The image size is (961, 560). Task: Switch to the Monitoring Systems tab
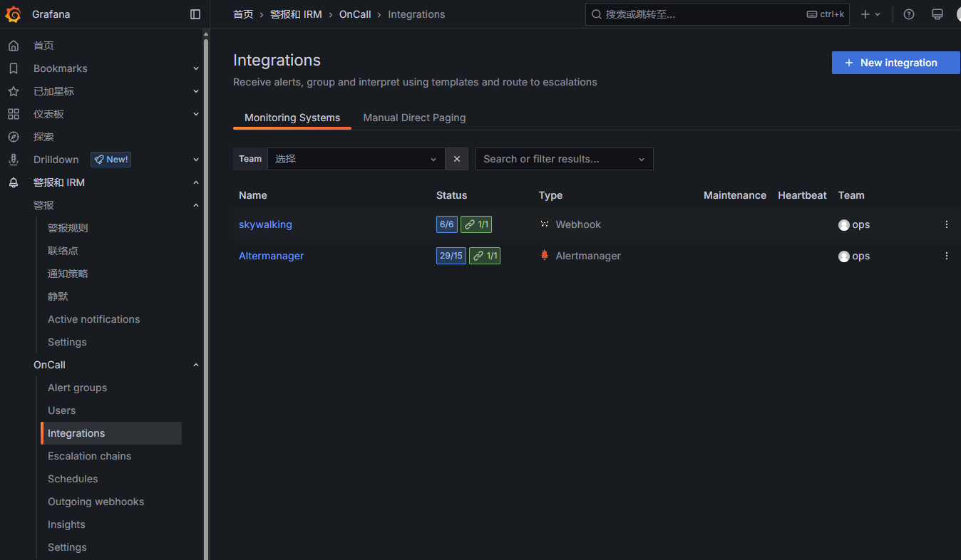pos(292,118)
